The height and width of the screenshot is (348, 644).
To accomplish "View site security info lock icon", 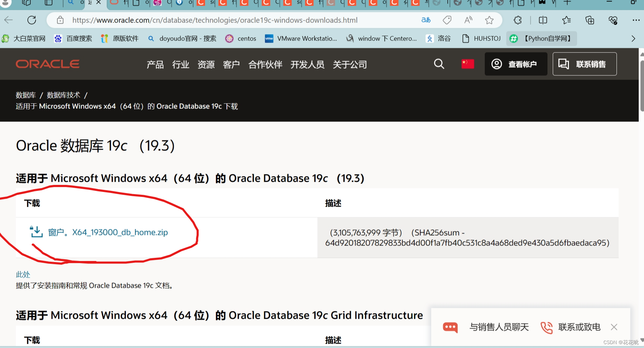I will click(x=60, y=20).
